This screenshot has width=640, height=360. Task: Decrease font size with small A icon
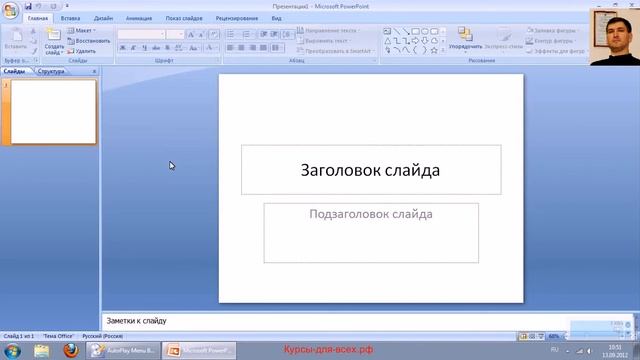201,35
